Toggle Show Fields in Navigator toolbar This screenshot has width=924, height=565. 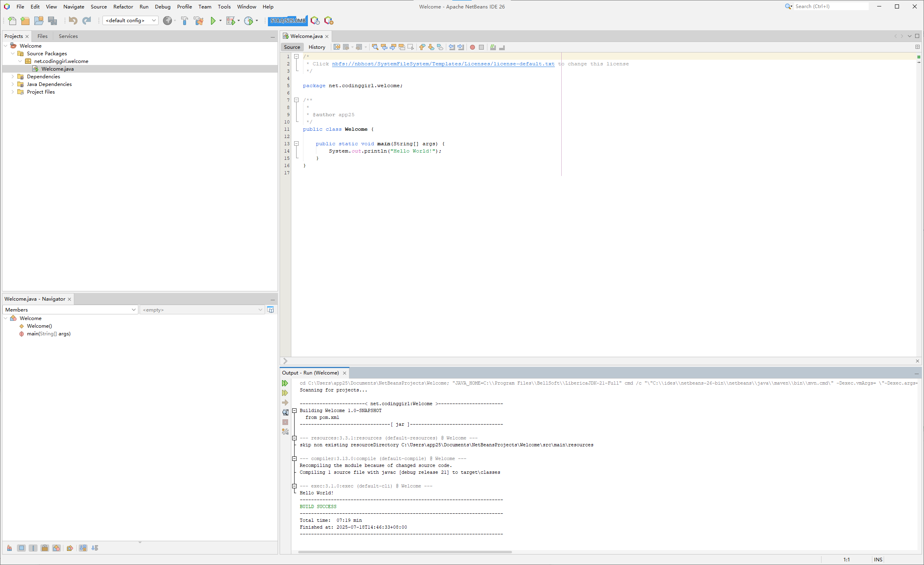tap(21, 548)
